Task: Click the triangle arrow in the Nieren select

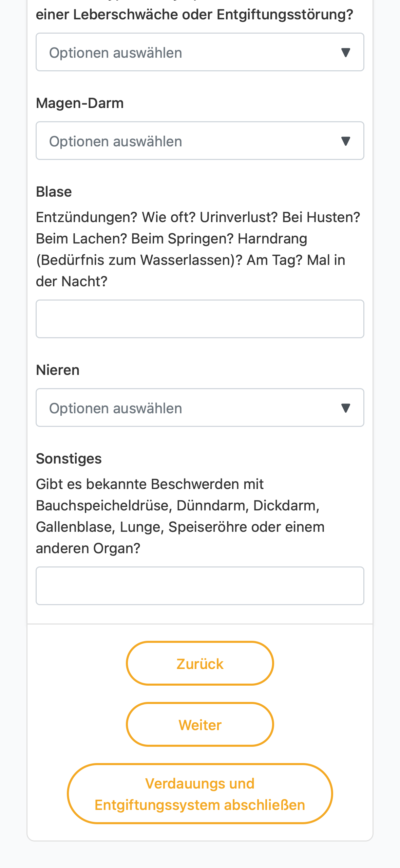Action: [x=345, y=408]
